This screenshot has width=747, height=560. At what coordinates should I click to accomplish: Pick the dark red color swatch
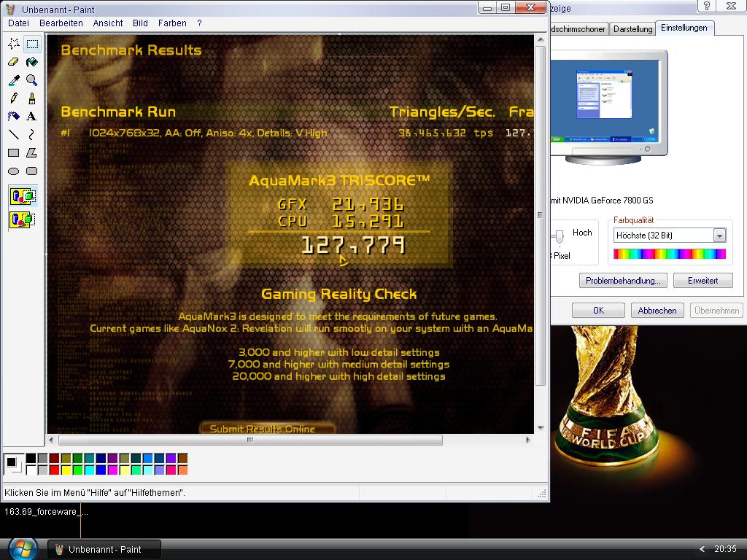(x=54, y=459)
